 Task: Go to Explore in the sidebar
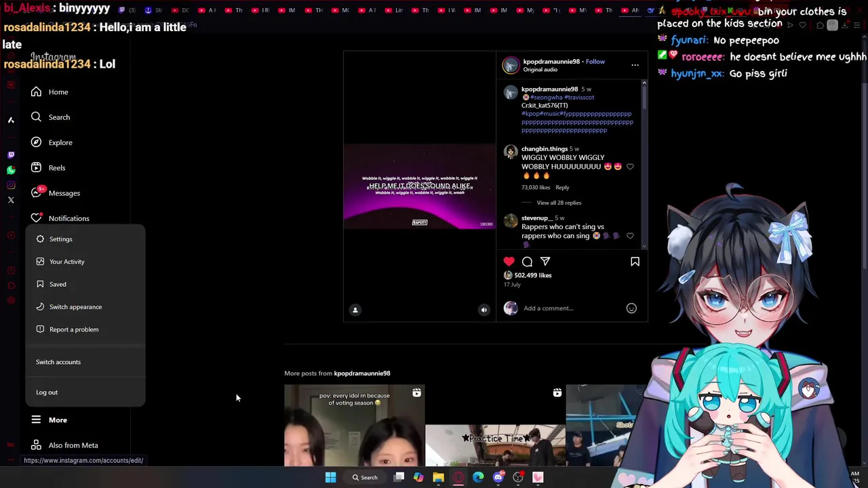pos(52,142)
